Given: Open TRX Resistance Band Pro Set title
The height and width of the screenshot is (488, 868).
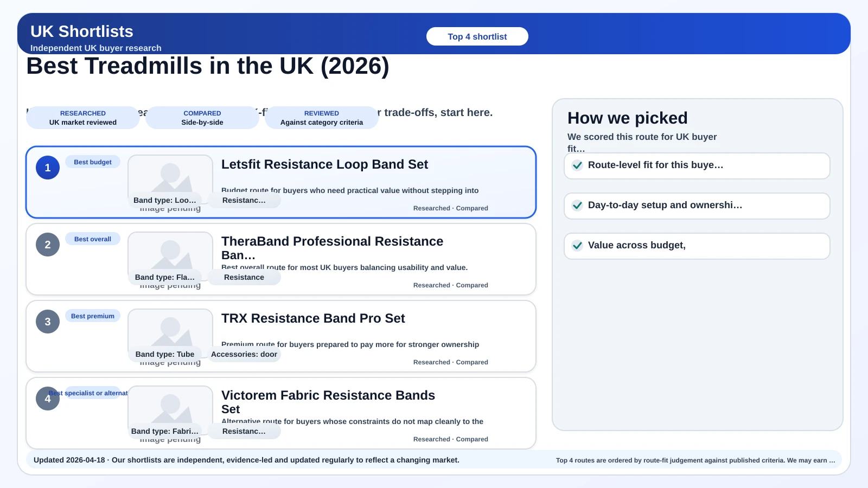Looking at the screenshot, I should tap(313, 318).
